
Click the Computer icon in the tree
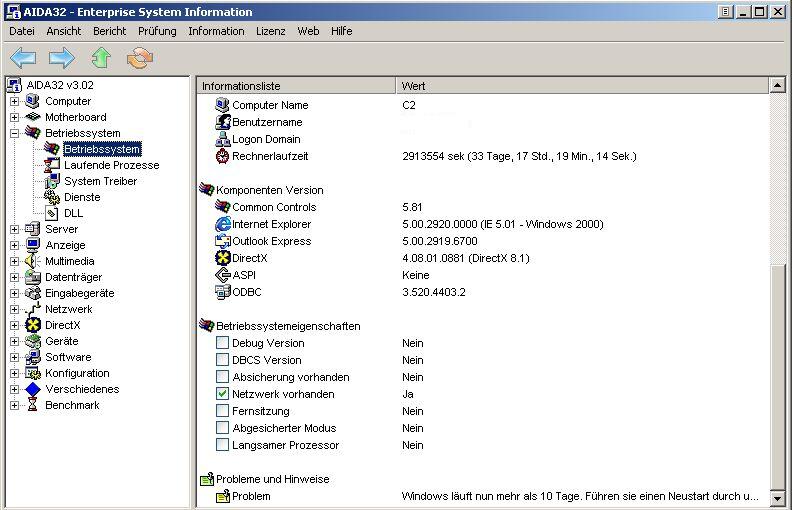pos(32,101)
